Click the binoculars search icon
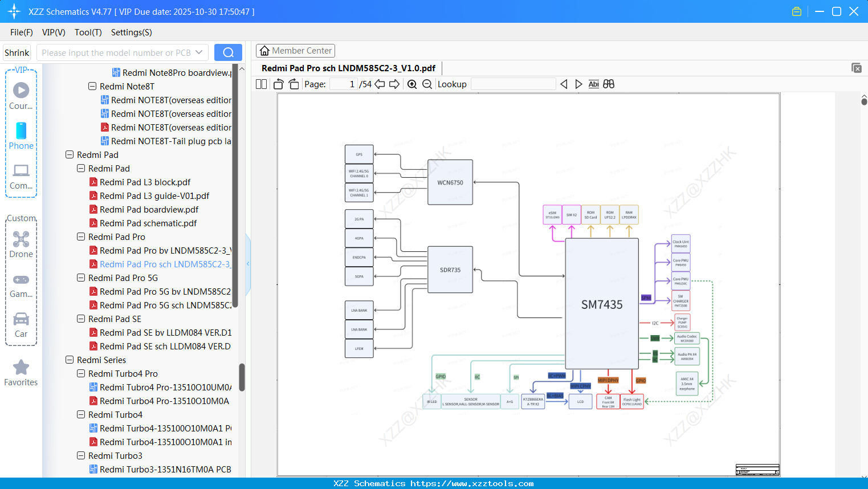Viewport: 868px width, 489px height. (x=609, y=84)
